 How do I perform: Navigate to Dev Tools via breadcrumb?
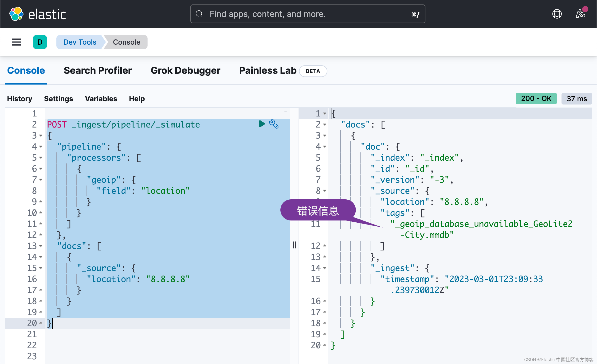point(79,42)
